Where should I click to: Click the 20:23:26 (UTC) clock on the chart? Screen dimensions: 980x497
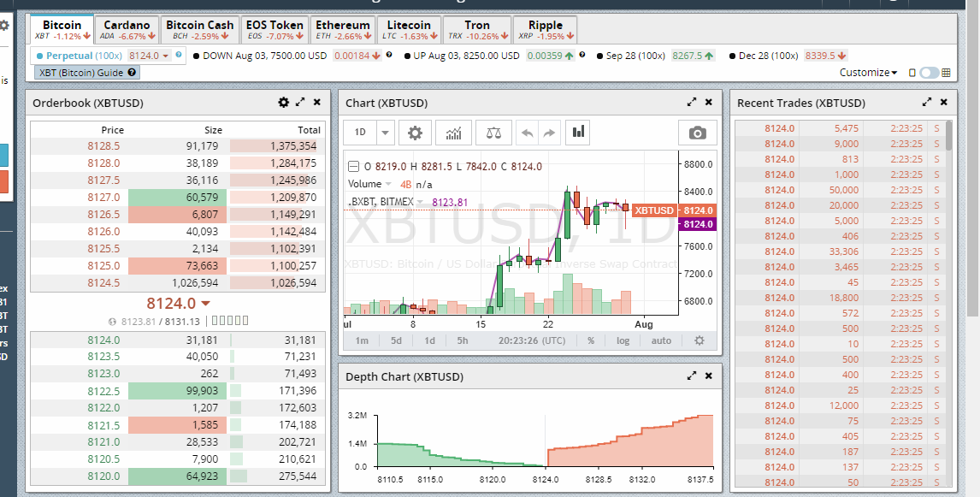(531, 340)
